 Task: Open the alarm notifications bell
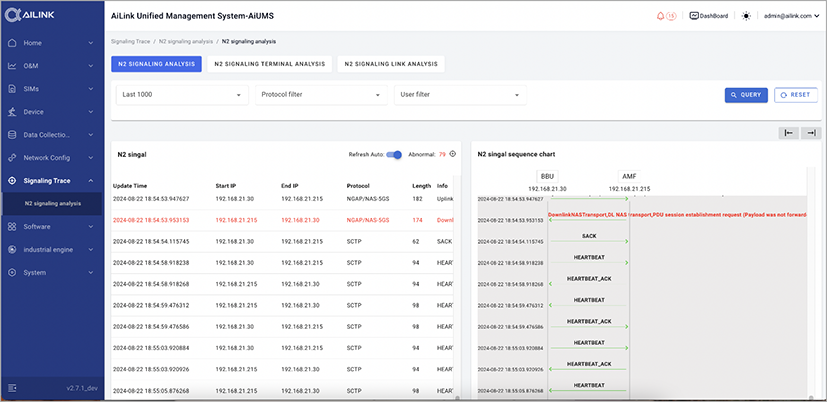659,16
